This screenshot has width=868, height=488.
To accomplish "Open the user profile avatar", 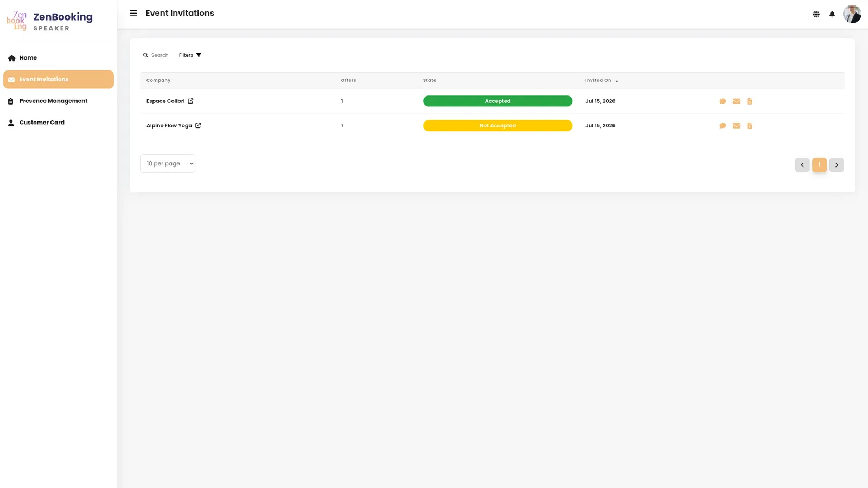I will coord(852,14).
